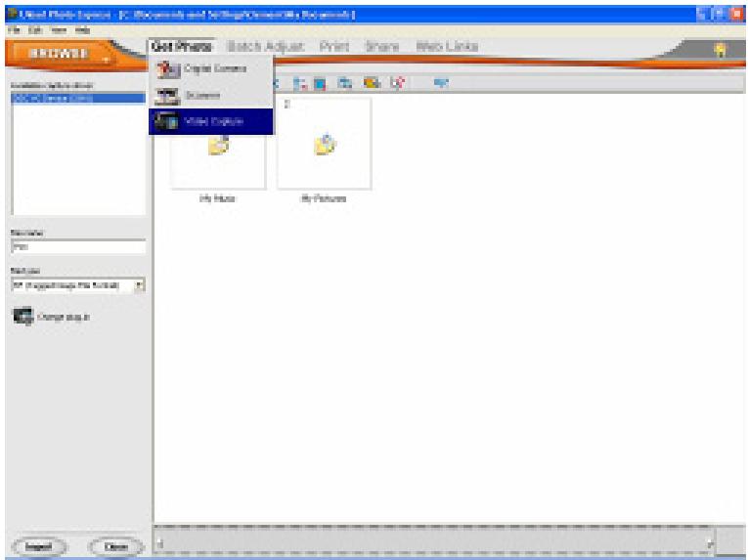Viewport: 748px width, 560px height.
Task: Click the Get Photo tab
Action: point(181,46)
